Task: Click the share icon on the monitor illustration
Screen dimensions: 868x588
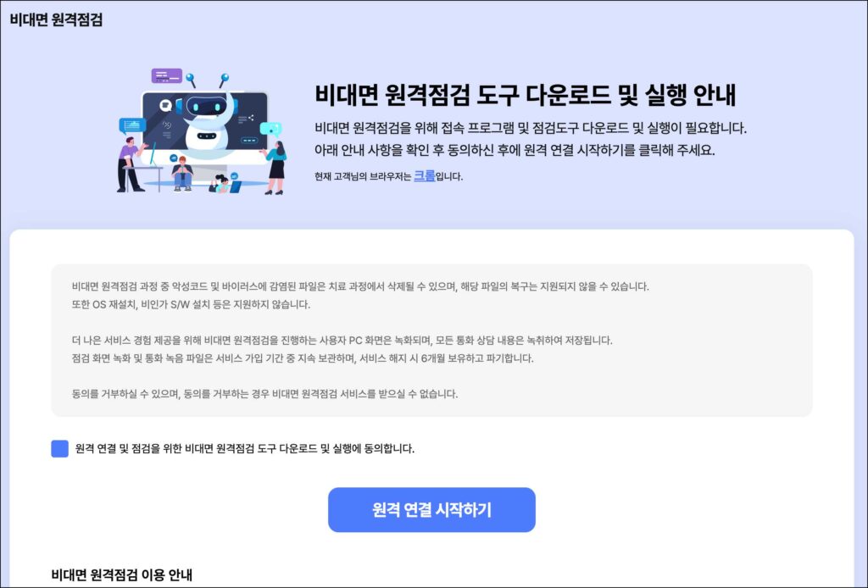Action: (251, 117)
